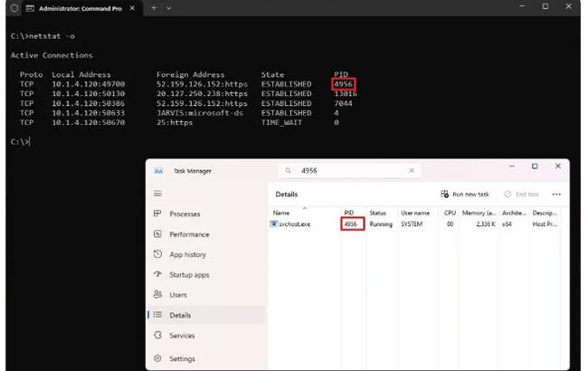Click the End task button

[x=520, y=195]
